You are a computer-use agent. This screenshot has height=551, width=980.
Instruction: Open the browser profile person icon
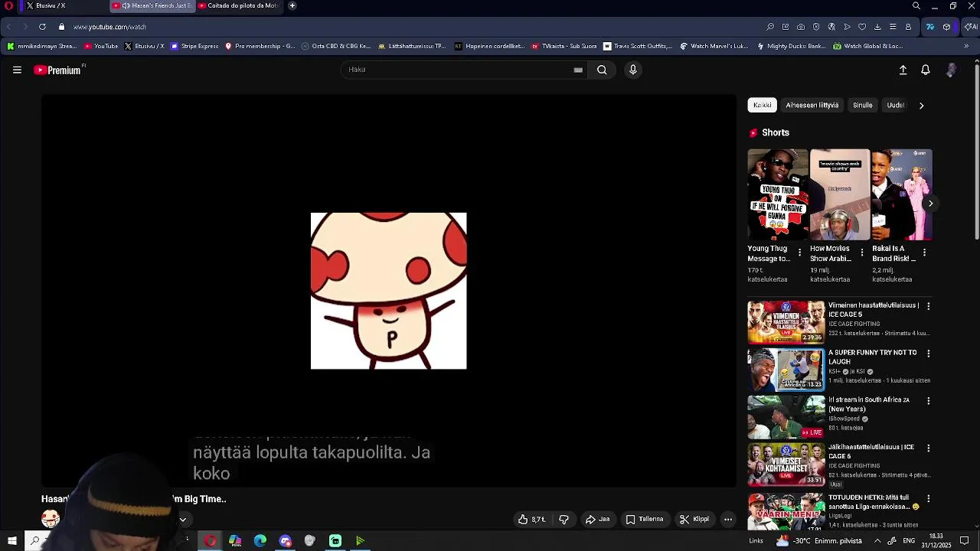908,27
